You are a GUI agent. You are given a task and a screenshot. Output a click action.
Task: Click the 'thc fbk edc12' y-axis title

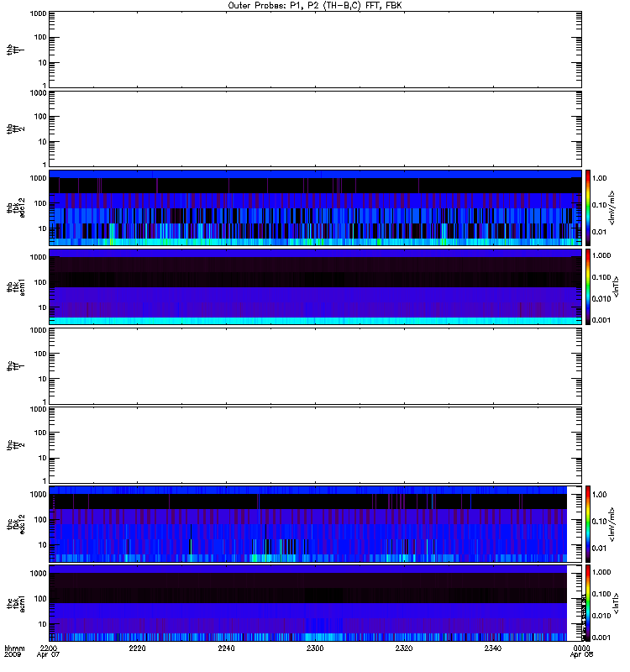pos(15,524)
